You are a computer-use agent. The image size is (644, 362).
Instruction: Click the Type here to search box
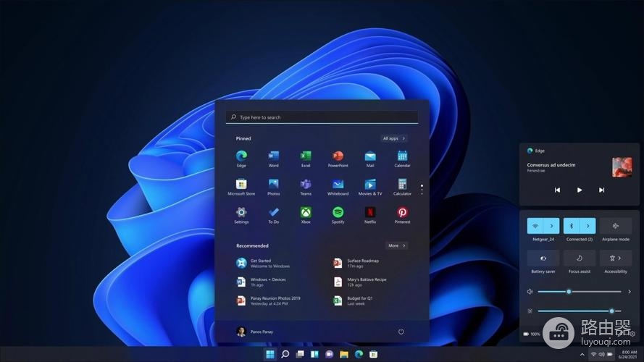click(322, 117)
